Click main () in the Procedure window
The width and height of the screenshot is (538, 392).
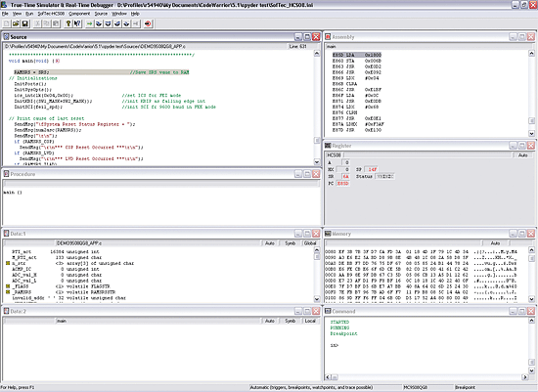pyautogui.click(x=13, y=193)
